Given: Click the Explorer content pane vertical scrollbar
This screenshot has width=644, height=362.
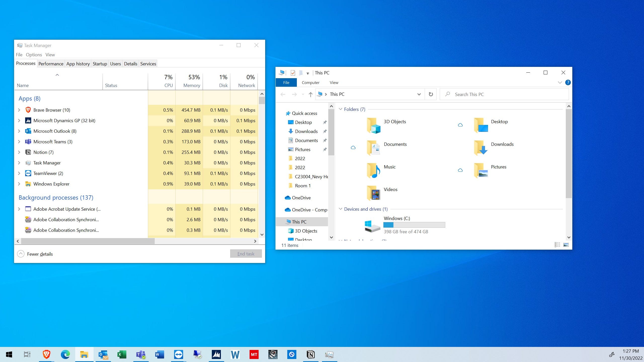Looking at the screenshot, I should coord(569,153).
